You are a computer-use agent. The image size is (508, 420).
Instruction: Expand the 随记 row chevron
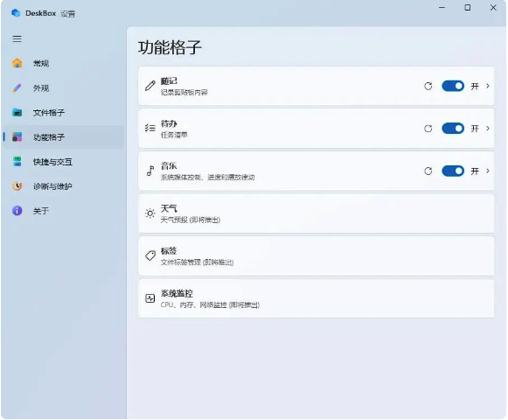click(488, 86)
